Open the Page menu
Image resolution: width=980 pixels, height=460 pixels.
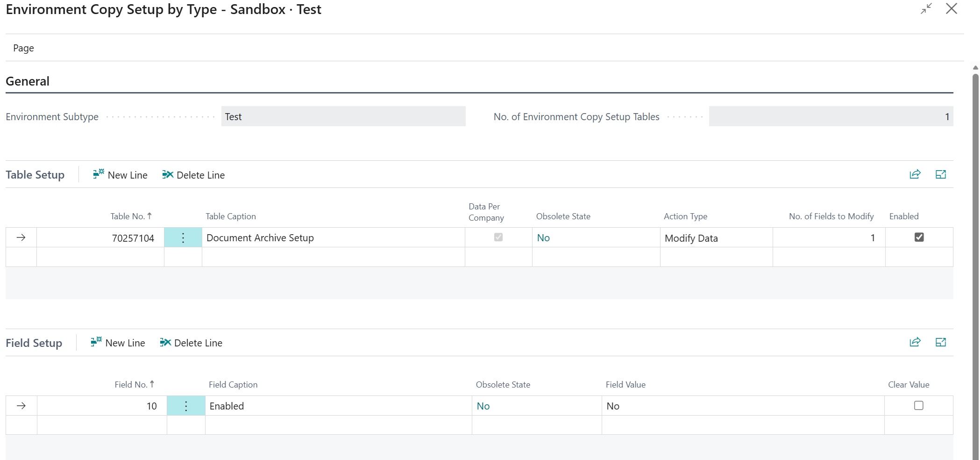[x=23, y=48]
